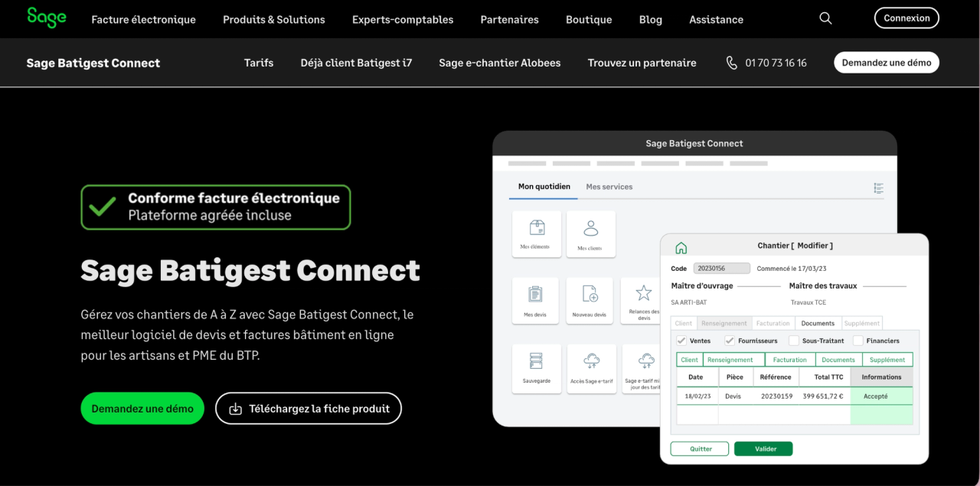This screenshot has width=980, height=486.
Task: Click the Total TTC column header
Action: pyautogui.click(x=824, y=377)
